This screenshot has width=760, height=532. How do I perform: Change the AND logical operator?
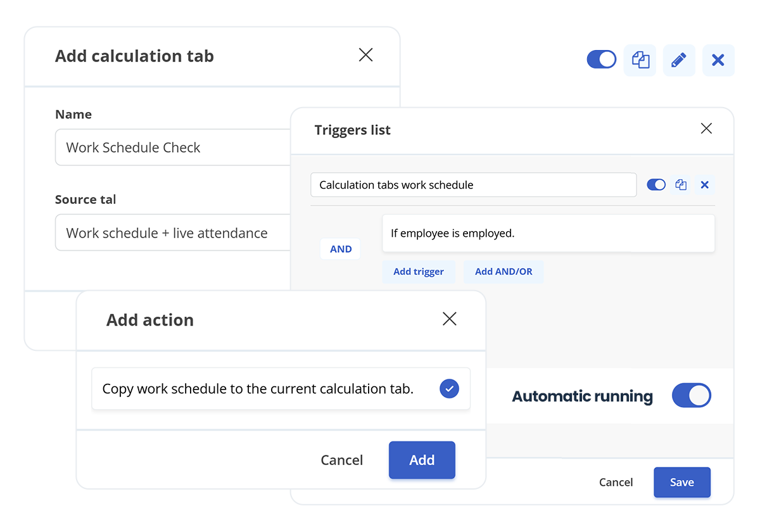click(341, 249)
